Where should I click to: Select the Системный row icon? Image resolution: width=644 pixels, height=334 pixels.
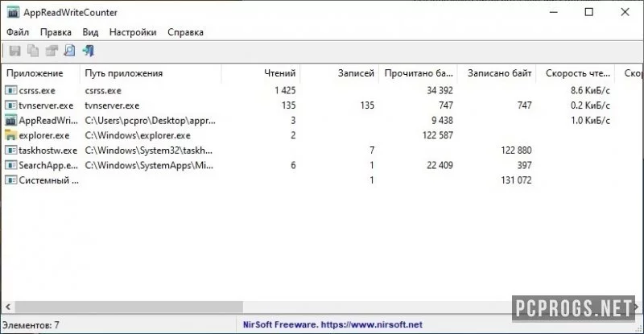point(10,180)
